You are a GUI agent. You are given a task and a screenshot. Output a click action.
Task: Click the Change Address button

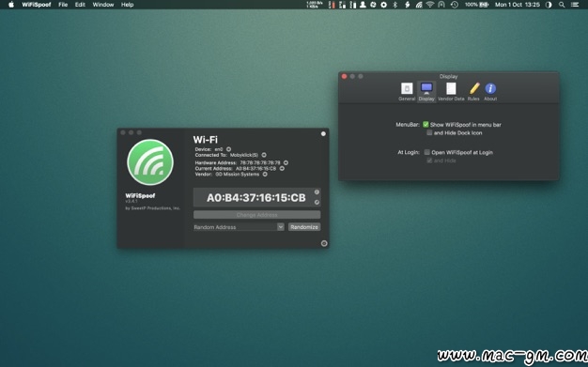[x=256, y=215]
